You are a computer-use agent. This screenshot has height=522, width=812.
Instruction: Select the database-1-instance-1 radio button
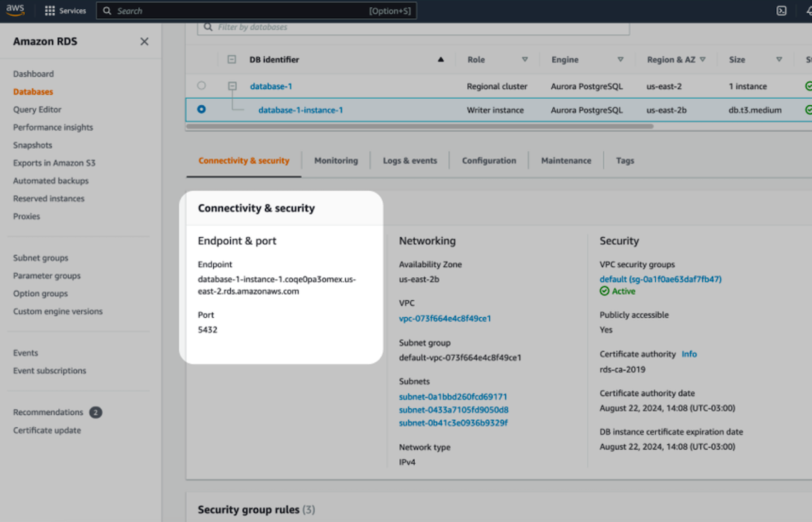pyautogui.click(x=201, y=109)
